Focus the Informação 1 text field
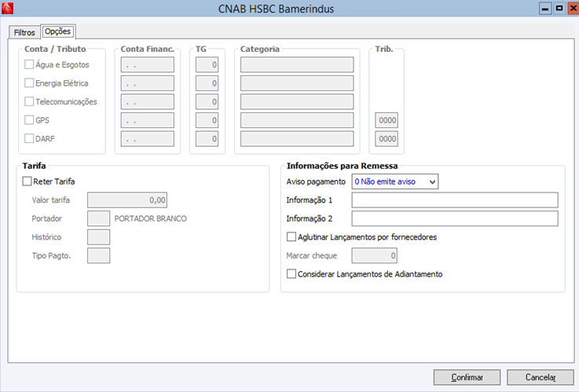The image size is (579, 392). 454,200
